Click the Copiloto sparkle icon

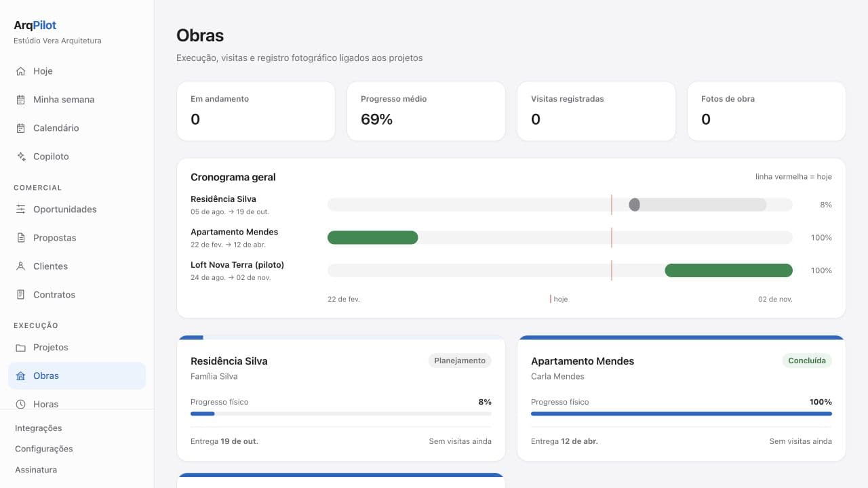20,157
